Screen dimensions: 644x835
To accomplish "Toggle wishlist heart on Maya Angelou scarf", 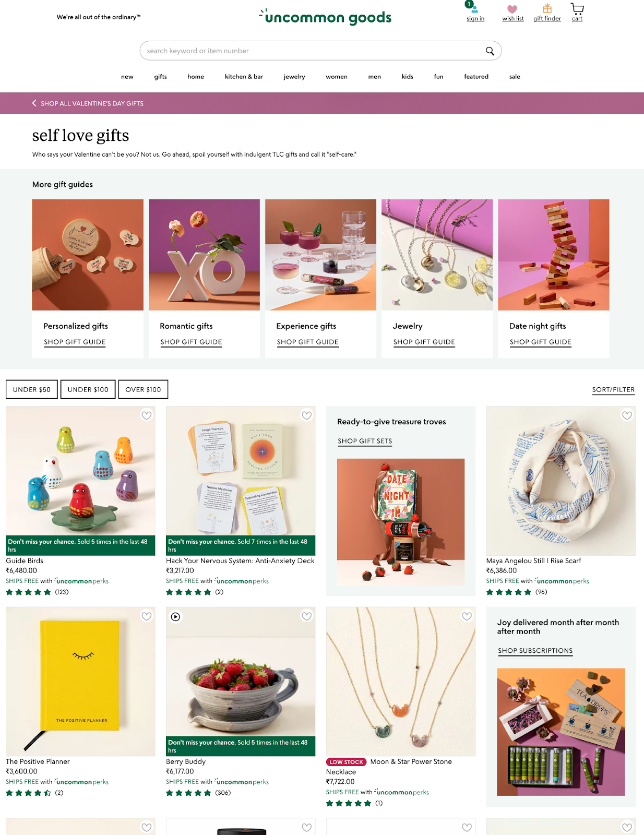I will point(627,415).
